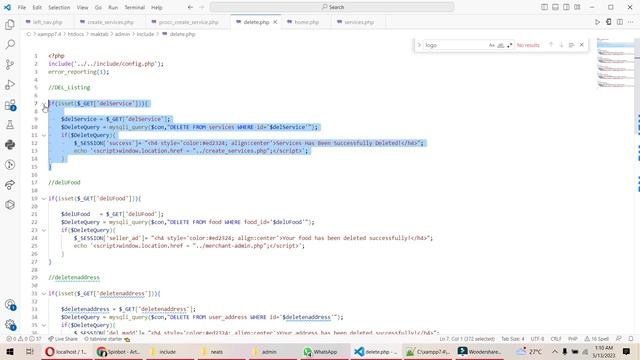Click 'htdocs' in the breadcrumb path

pyautogui.click(x=76, y=34)
